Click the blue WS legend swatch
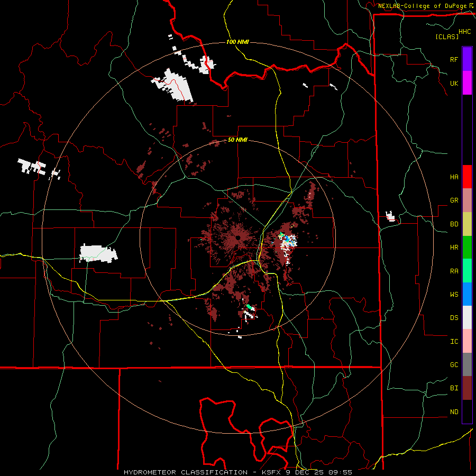This screenshot has height=476, width=476. click(x=467, y=294)
